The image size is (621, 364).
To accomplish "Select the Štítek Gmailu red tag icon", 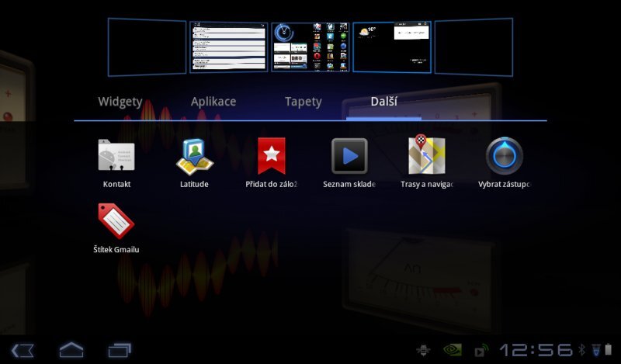I will (116, 221).
